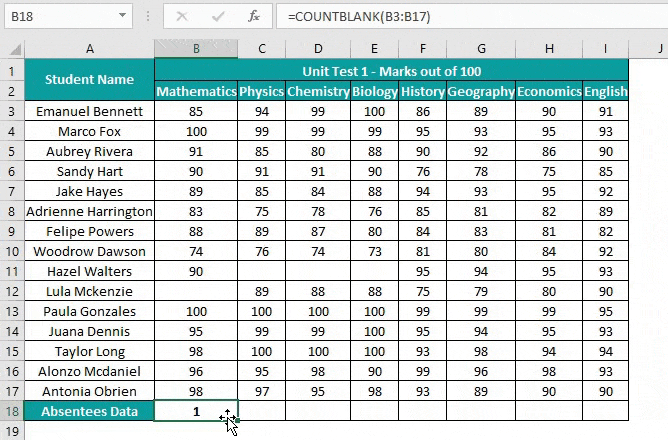Click the Woodrow Dawson name cell

[x=89, y=251]
